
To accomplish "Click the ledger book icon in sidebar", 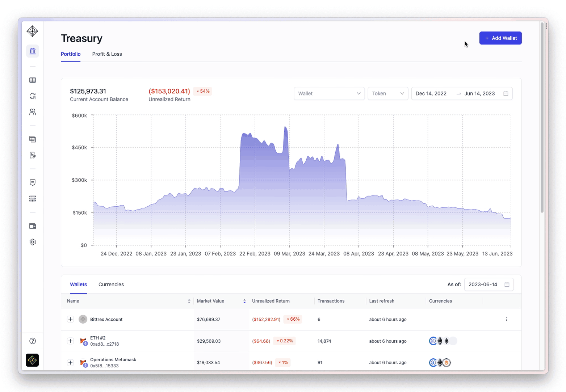I will pyautogui.click(x=33, y=80).
